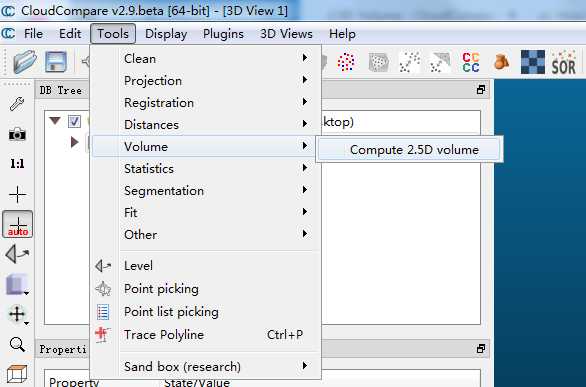Expand the Projection submenu

[206, 81]
